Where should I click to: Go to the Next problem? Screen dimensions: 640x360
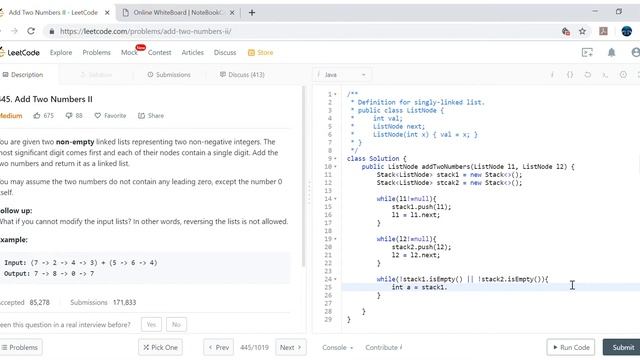click(x=291, y=347)
